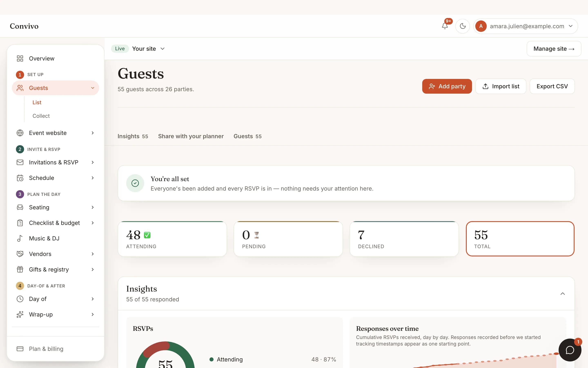Switch to the Insights 55 tab

(133, 136)
